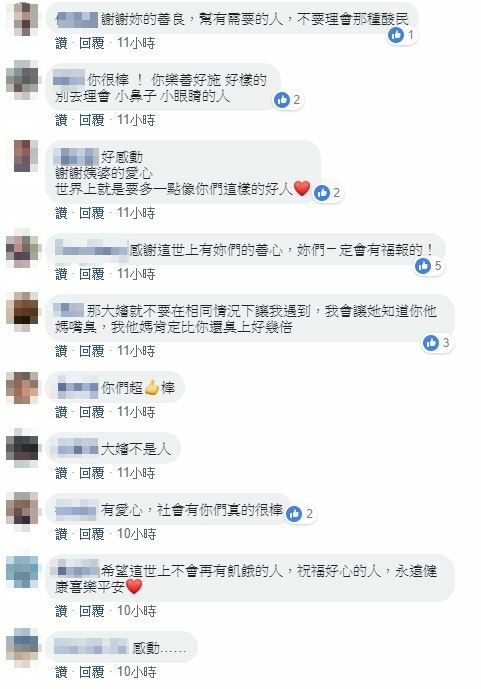Click thumbs-up emoji in 你們超棒 comment

point(152,387)
